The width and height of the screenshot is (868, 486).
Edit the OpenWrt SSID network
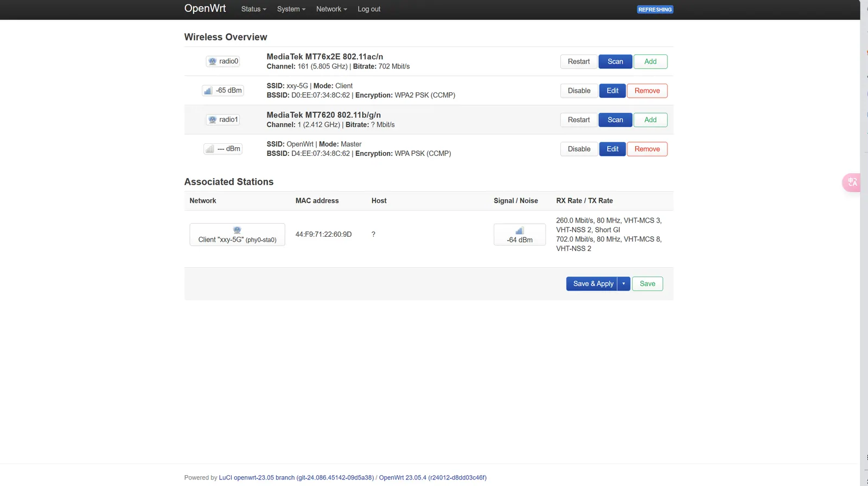click(x=612, y=149)
